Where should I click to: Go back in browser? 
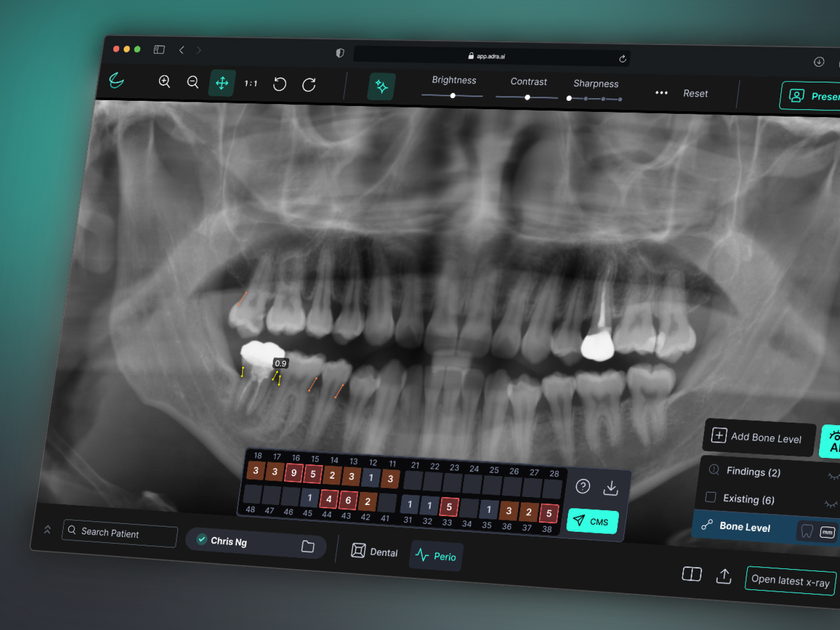click(x=182, y=50)
